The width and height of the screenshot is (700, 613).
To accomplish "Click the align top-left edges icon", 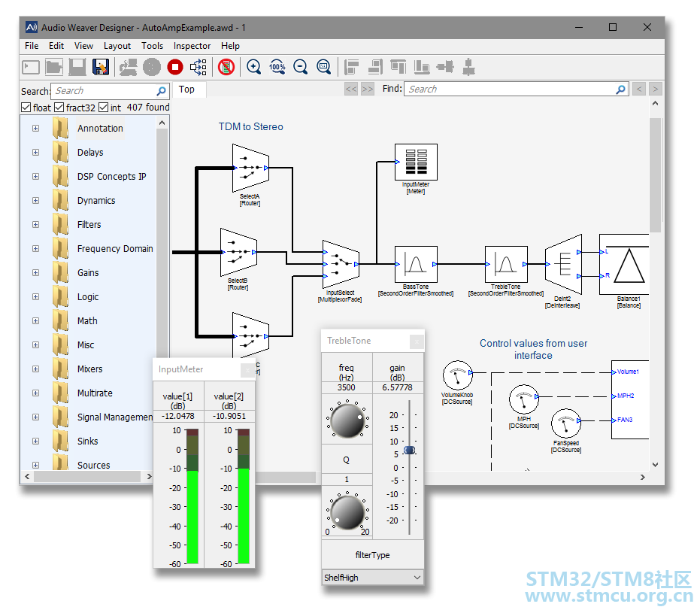I will coord(351,68).
